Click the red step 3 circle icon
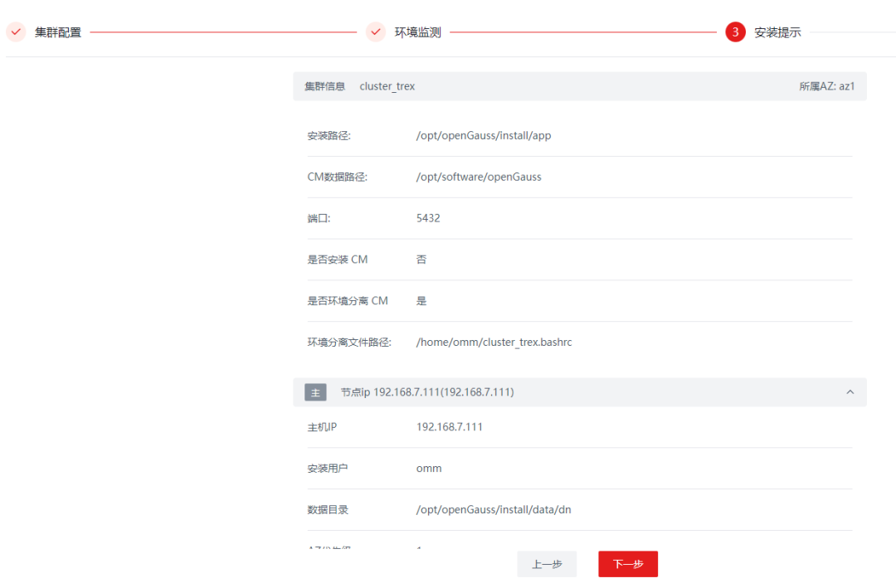The image size is (896, 588). pyautogui.click(x=735, y=32)
